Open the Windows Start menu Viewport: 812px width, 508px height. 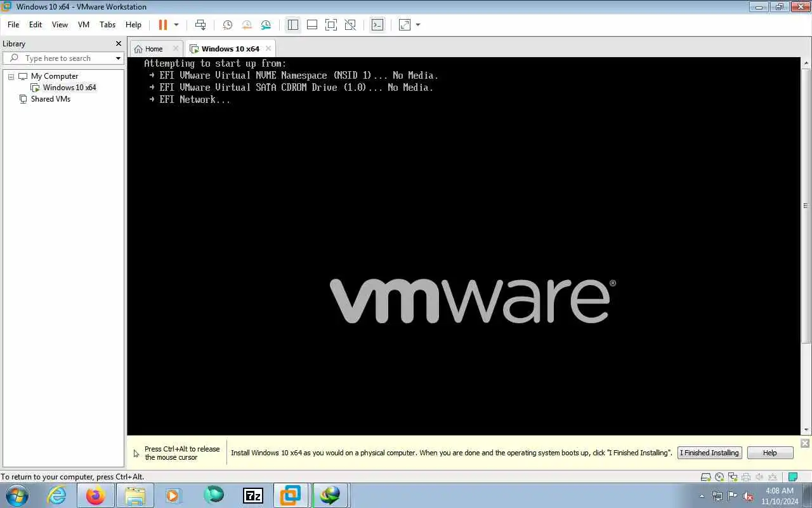(16, 495)
